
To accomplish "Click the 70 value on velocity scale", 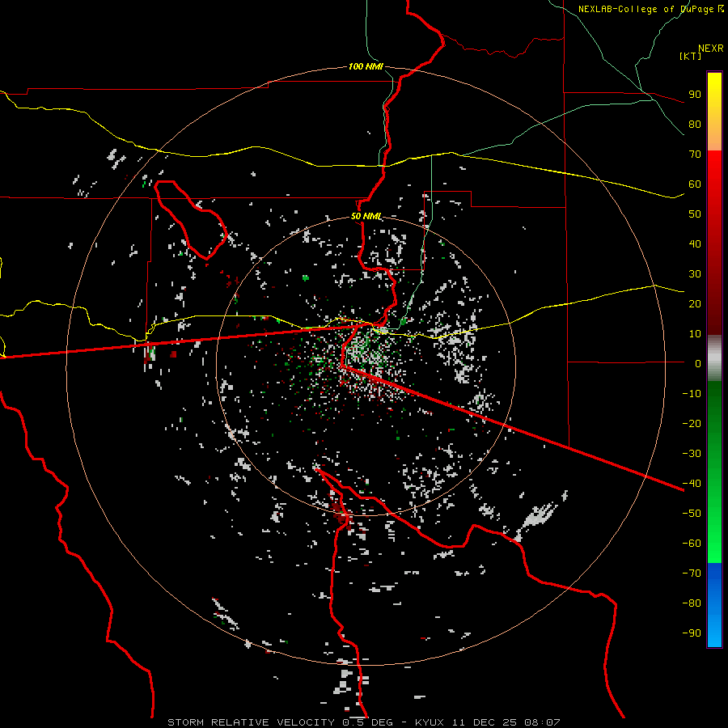I will click(695, 154).
